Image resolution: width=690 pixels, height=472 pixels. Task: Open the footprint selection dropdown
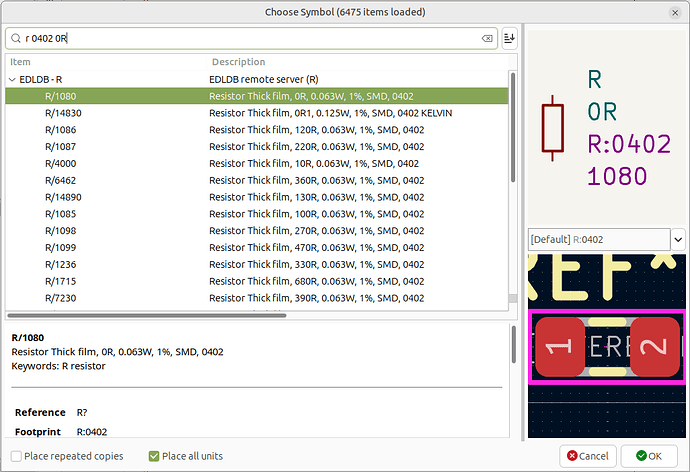click(x=678, y=240)
